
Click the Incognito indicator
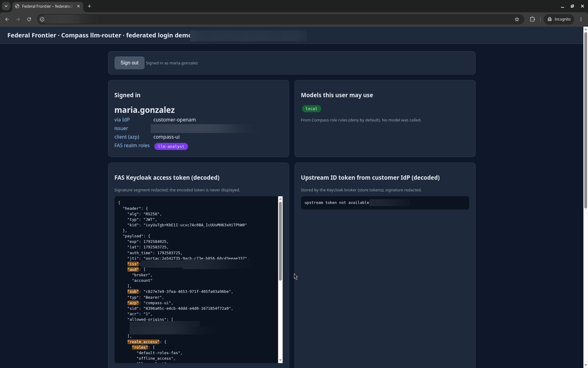click(x=559, y=19)
